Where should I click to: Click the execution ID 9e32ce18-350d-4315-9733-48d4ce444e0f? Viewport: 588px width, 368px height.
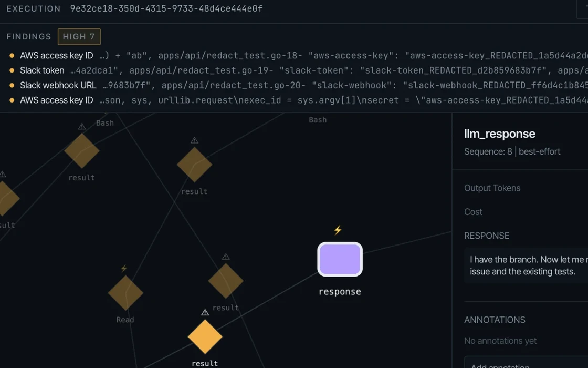166,8
